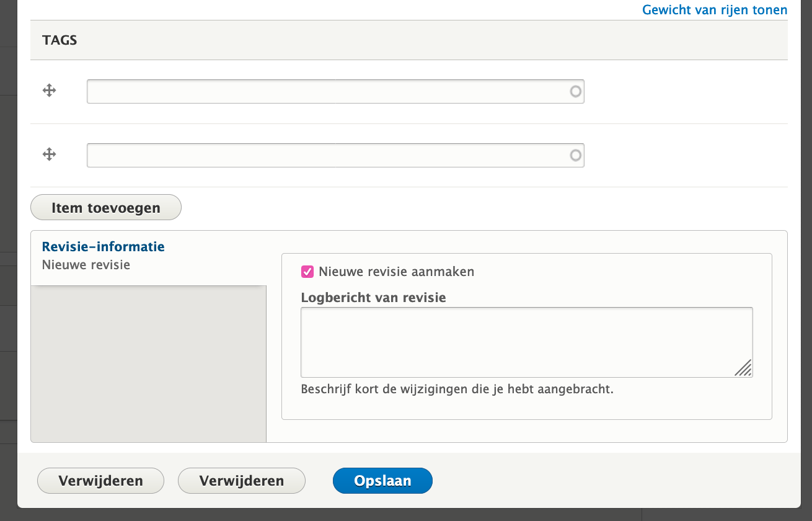Viewport: 812px width, 521px height.
Task: Click autocomplete circle in first tag field
Action: click(576, 92)
